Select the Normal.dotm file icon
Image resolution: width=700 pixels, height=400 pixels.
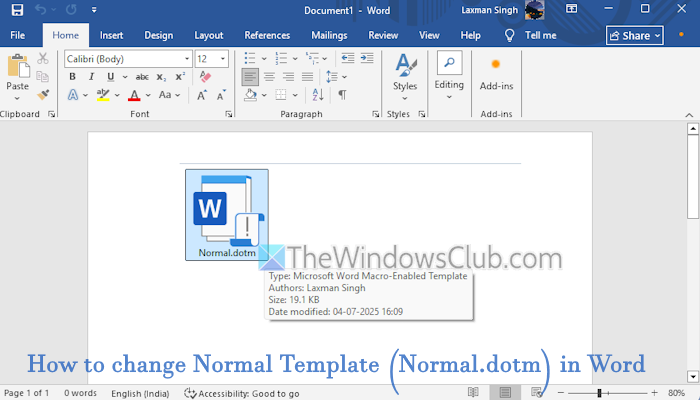pos(227,215)
